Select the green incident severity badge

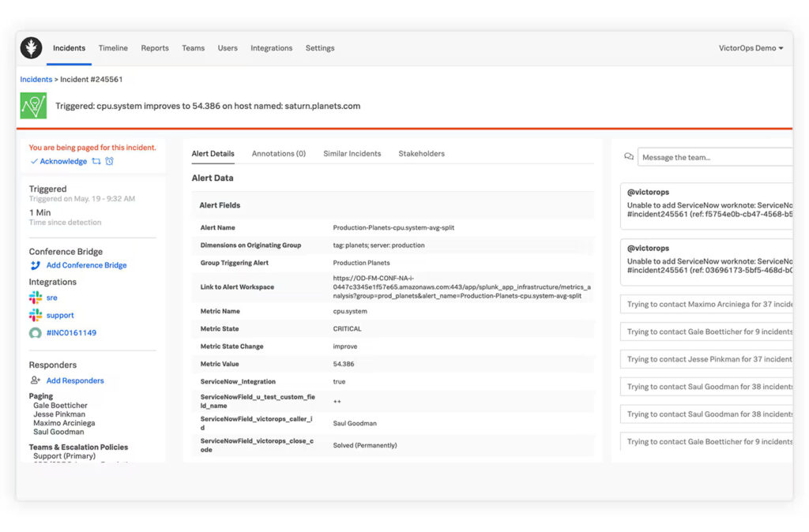point(32,105)
